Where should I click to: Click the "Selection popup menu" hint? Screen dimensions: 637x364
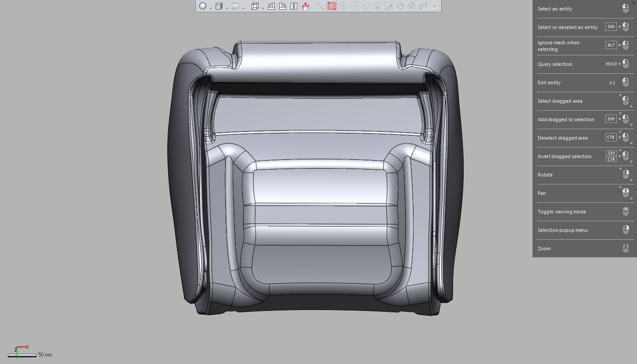[585, 230]
